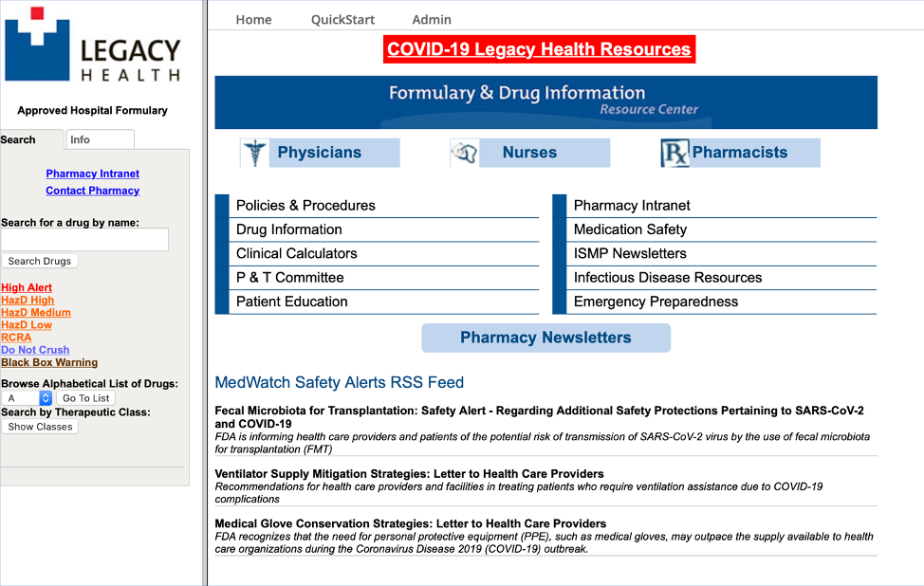Click the Legacy Health logo
This screenshot has width=924, height=586.
pos(93,45)
